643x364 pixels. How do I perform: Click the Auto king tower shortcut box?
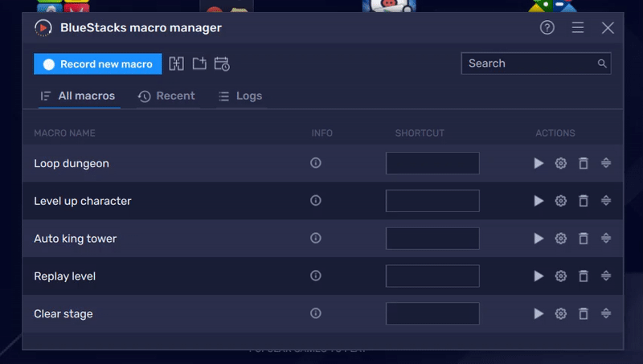point(432,239)
